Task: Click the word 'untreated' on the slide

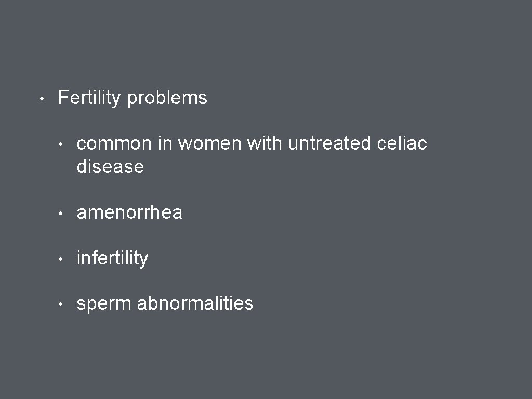Action: coord(329,143)
